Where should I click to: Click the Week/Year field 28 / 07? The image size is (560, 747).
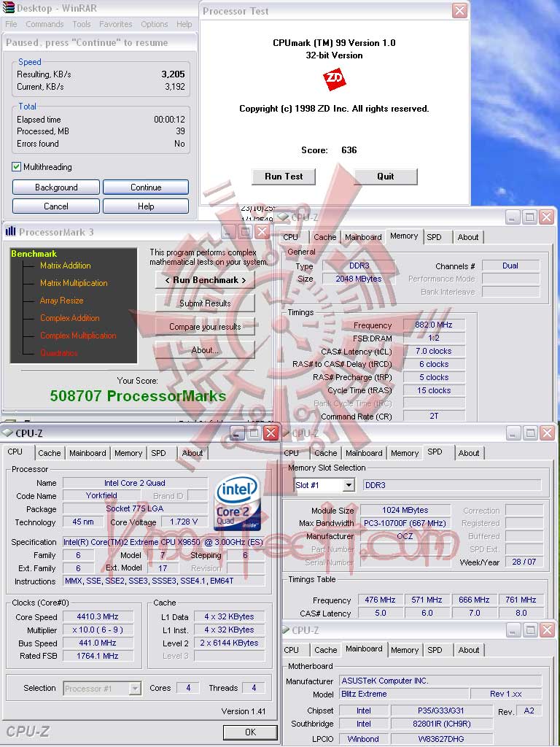524,562
